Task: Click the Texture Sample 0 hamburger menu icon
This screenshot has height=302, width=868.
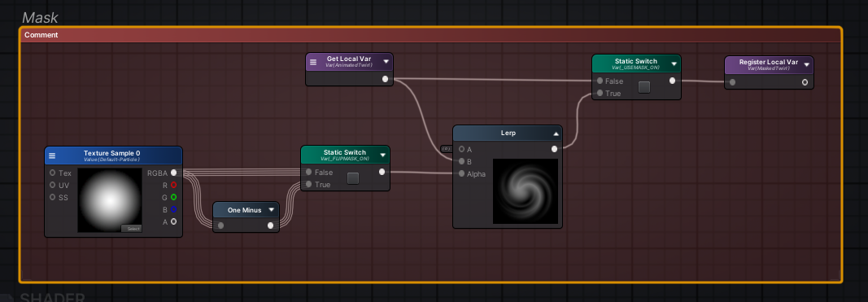Action: pyautogui.click(x=52, y=155)
